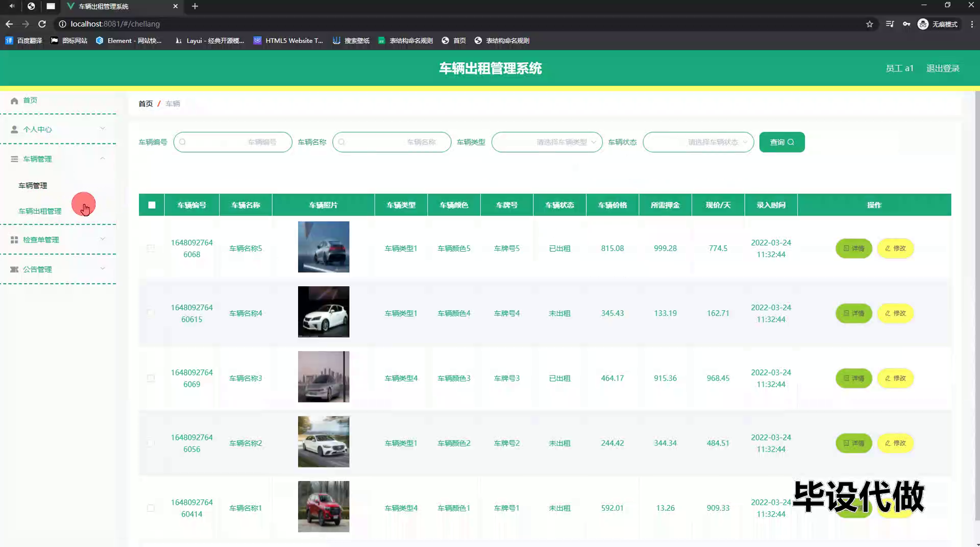Click 修改 for 车辆名称2
This screenshot has height=547, width=980.
pyautogui.click(x=895, y=443)
